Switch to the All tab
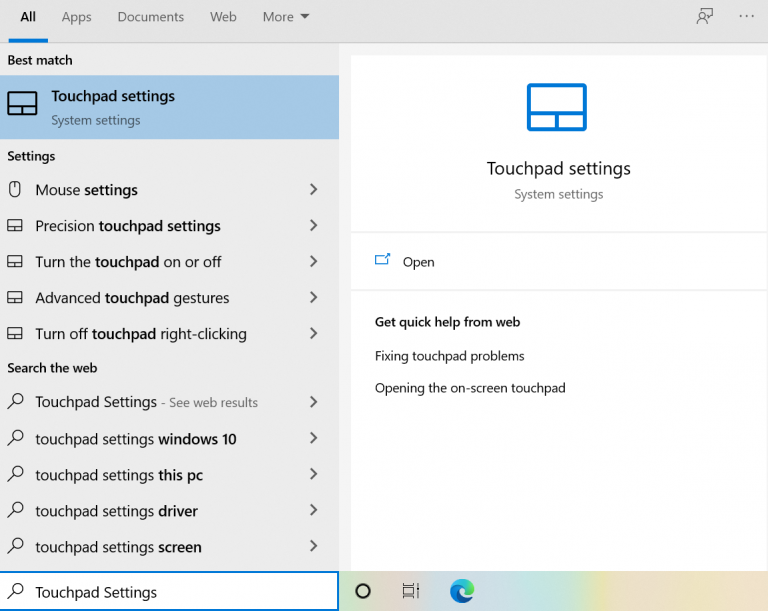Image resolution: width=768 pixels, height=611 pixels. [x=28, y=17]
